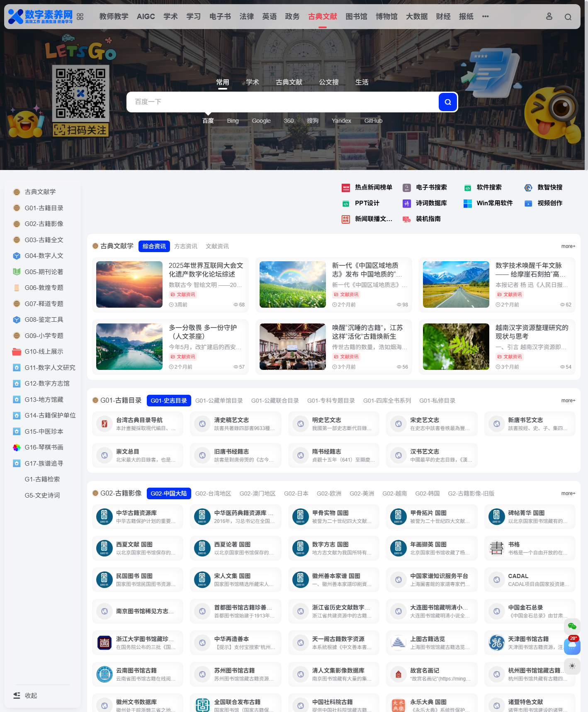Select 百度 as search engine

tap(208, 121)
